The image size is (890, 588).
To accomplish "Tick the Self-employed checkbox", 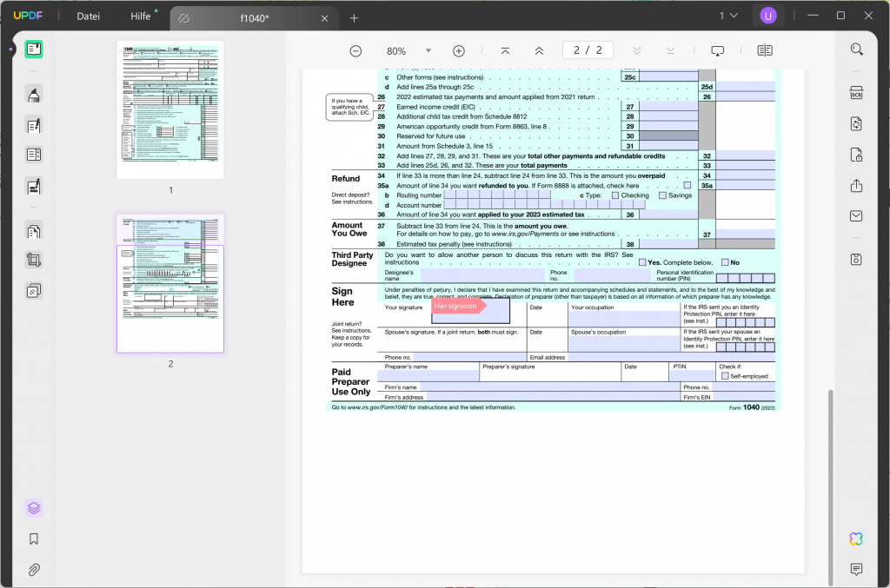I will click(723, 375).
